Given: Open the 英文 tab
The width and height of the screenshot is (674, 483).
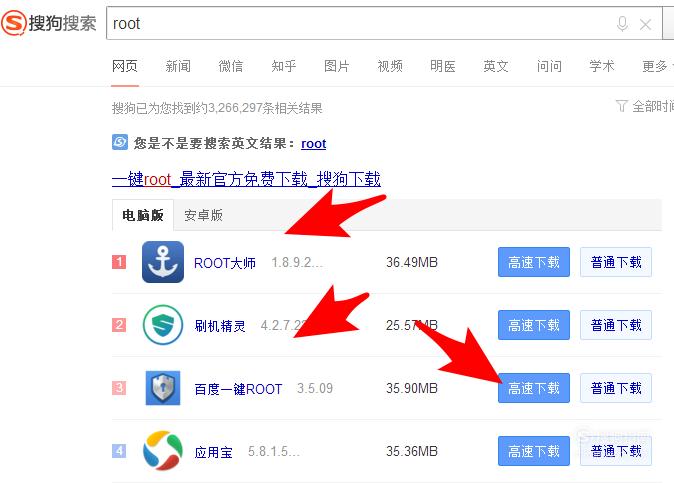Looking at the screenshot, I should [x=496, y=66].
